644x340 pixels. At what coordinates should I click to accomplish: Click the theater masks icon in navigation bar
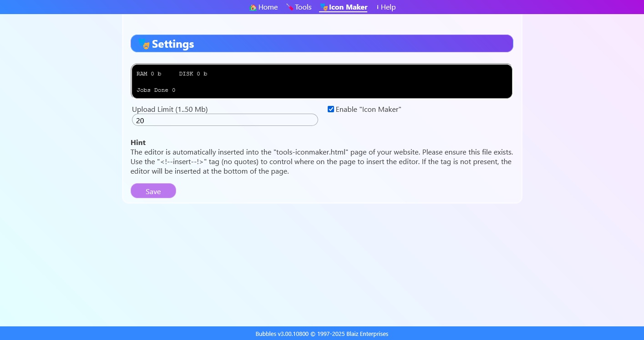click(324, 7)
